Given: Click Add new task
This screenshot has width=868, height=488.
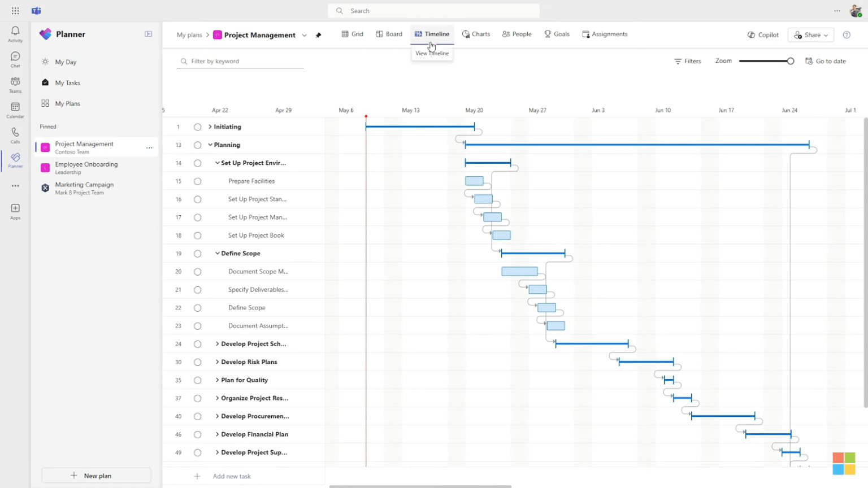Looking at the screenshot, I should (232, 476).
